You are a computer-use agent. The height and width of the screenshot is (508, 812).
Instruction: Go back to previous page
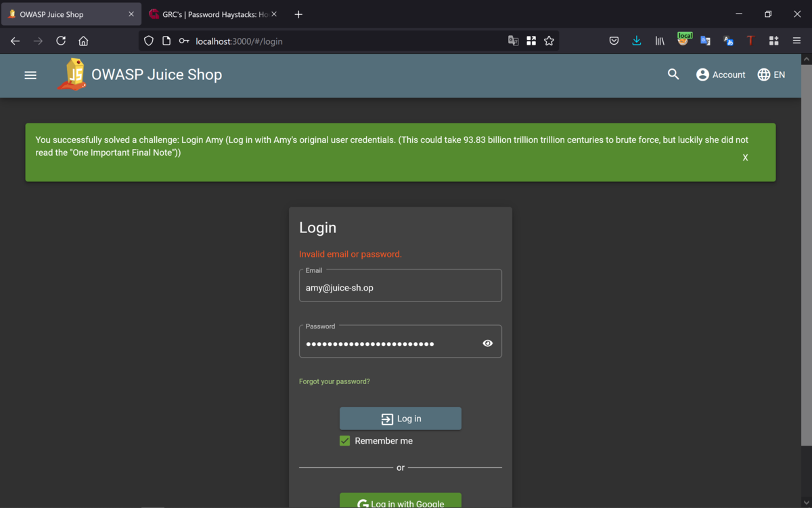(x=15, y=41)
